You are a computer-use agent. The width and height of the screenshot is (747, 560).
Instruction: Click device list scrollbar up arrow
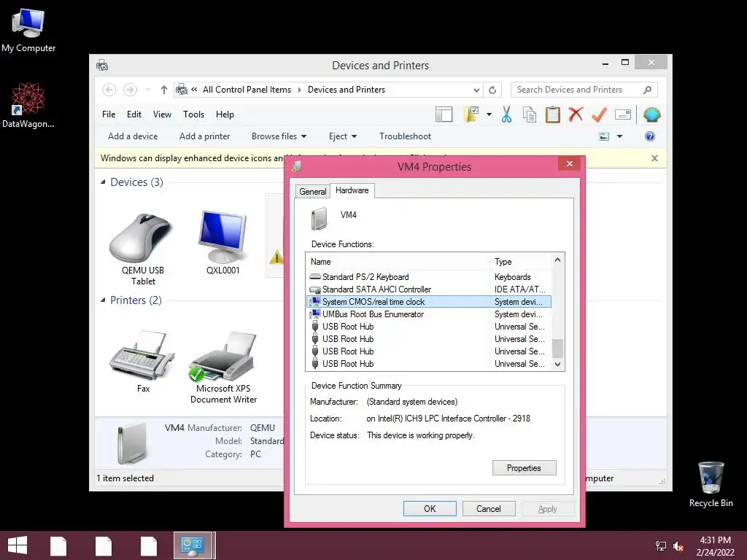[557, 260]
